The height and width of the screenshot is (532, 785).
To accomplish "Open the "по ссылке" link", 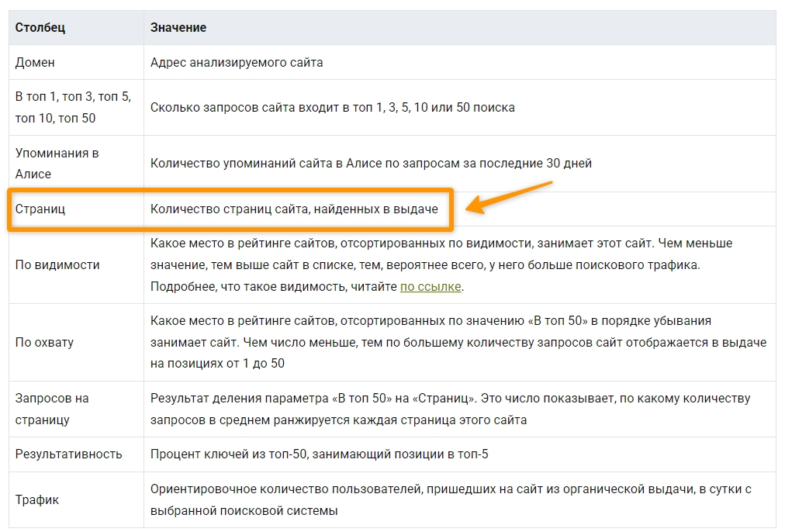I will pyautogui.click(x=431, y=287).
